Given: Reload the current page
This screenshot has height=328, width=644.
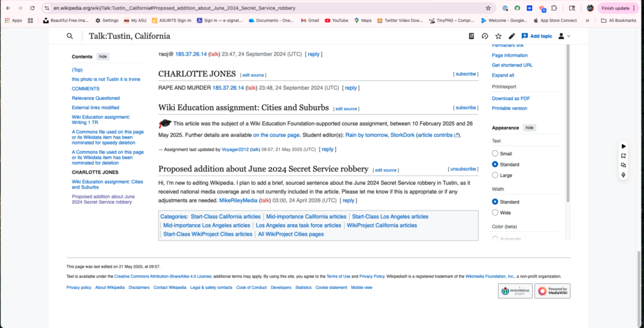Looking at the screenshot, I should (x=31, y=8).
